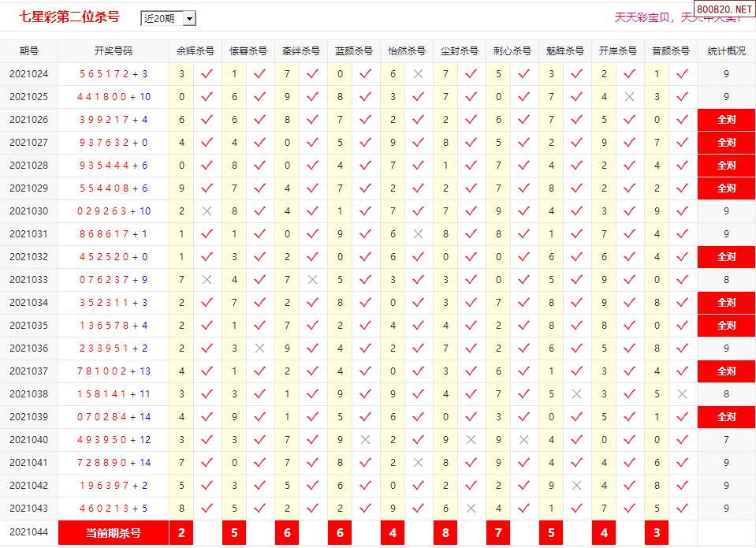Screen dimensions: 756x548
Task: Click the red 当前期杀号 label
Action: pyautogui.click(x=114, y=533)
